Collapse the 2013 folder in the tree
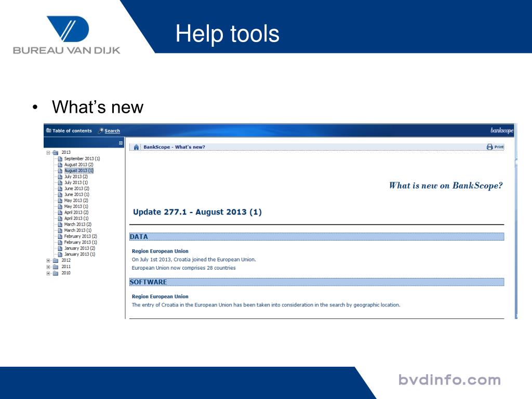This screenshot has width=532, height=399. (x=48, y=153)
